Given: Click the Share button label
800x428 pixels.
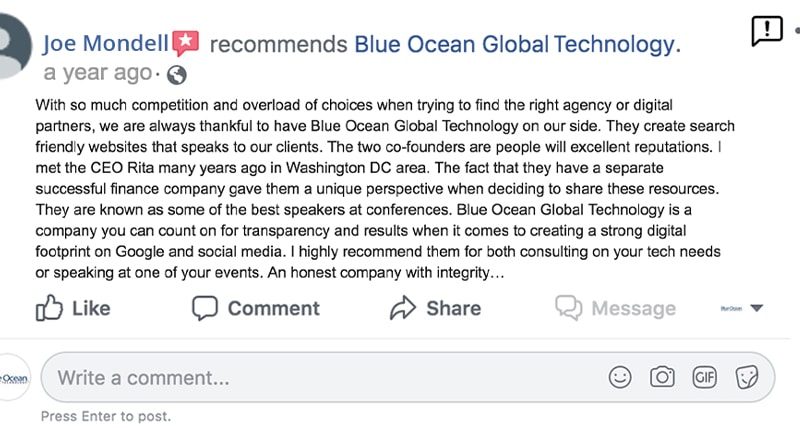Looking at the screenshot, I should click(454, 308).
